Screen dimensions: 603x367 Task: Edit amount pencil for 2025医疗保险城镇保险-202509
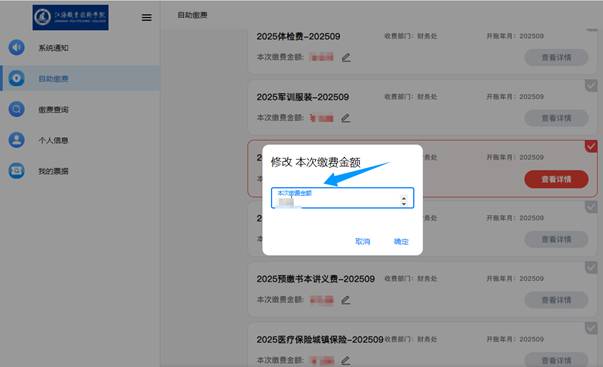346,360
